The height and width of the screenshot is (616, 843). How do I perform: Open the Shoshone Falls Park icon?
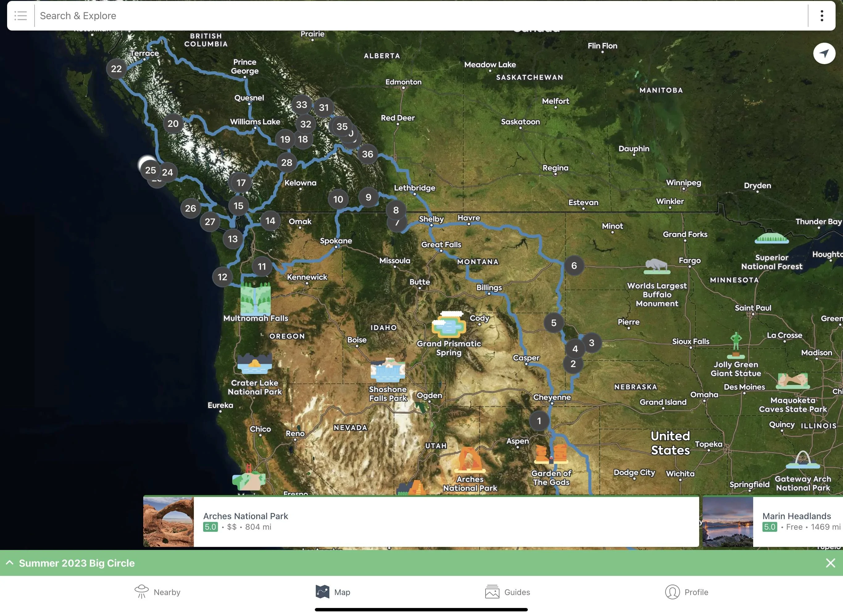tap(388, 370)
